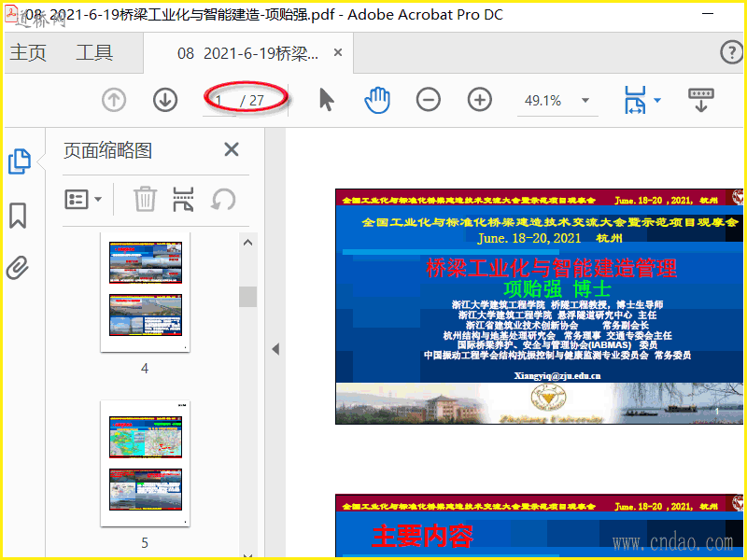Collapse navigation pane triangle

coord(275,349)
